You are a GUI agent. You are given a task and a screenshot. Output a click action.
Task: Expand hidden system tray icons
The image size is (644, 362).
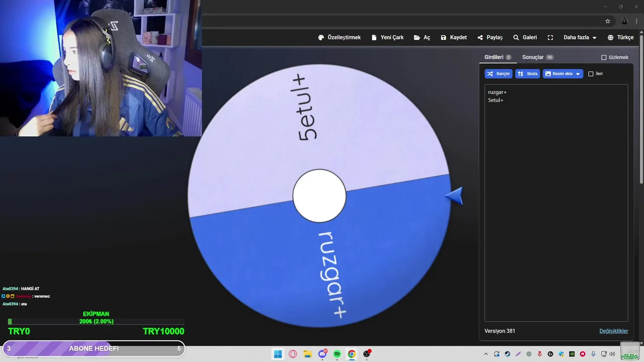click(x=486, y=354)
